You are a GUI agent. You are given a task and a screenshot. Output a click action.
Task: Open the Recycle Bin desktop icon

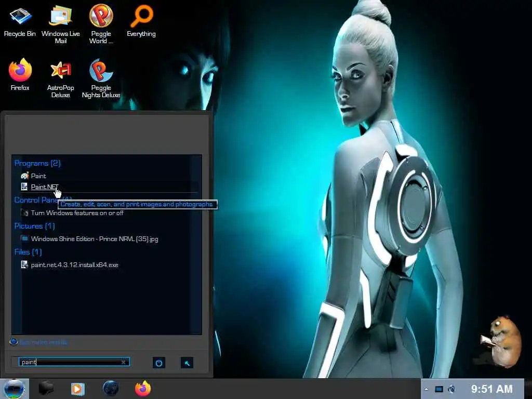[20, 21]
